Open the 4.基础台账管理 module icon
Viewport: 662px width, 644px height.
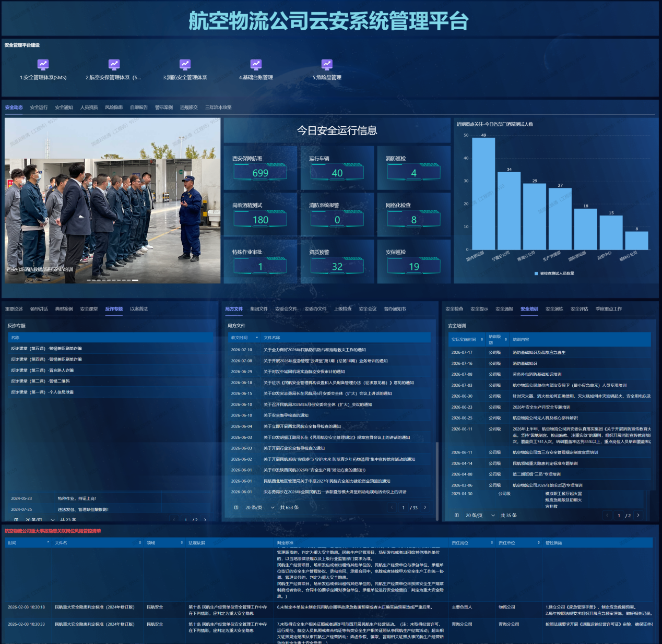[256, 64]
